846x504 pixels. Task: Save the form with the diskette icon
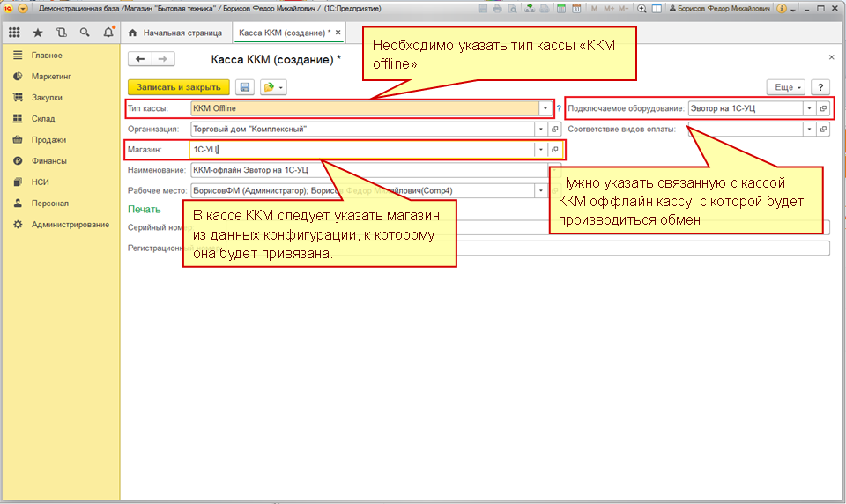point(245,87)
